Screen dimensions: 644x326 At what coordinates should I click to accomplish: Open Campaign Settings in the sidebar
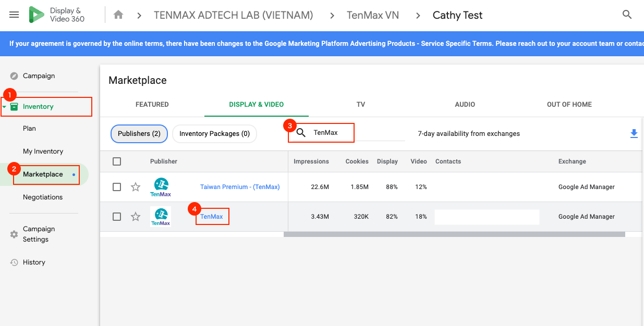click(x=39, y=234)
